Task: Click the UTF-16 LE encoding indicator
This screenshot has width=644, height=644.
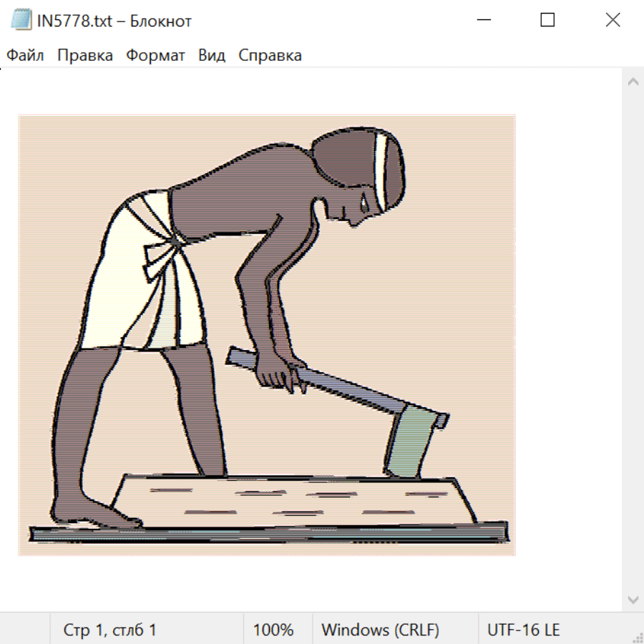Action: 523,630
